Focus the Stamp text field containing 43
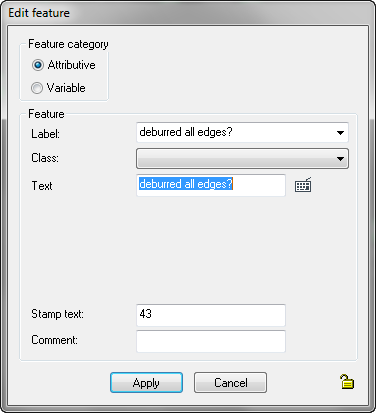Image resolution: width=376 pixels, height=413 pixels. coord(211,315)
